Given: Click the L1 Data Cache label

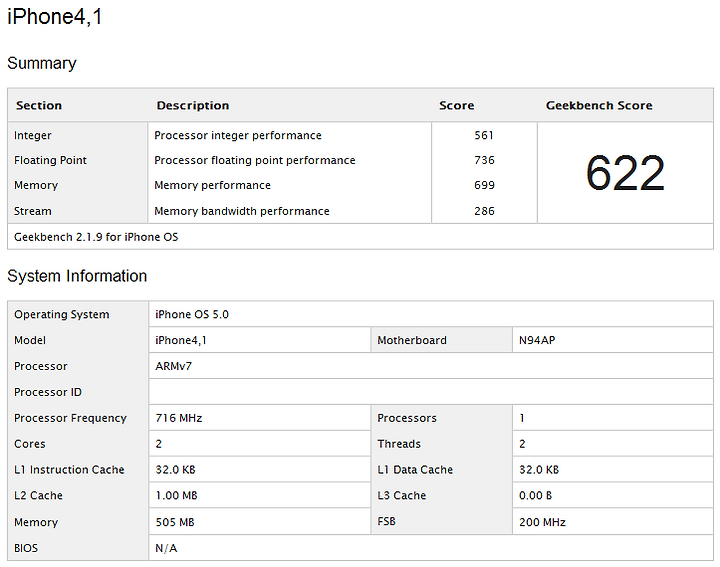Looking at the screenshot, I should [415, 470].
